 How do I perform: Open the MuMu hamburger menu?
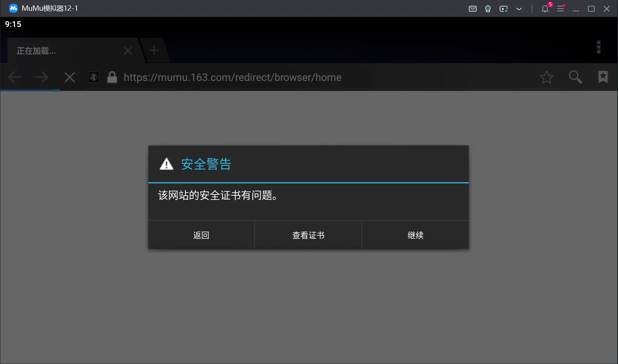(x=561, y=8)
